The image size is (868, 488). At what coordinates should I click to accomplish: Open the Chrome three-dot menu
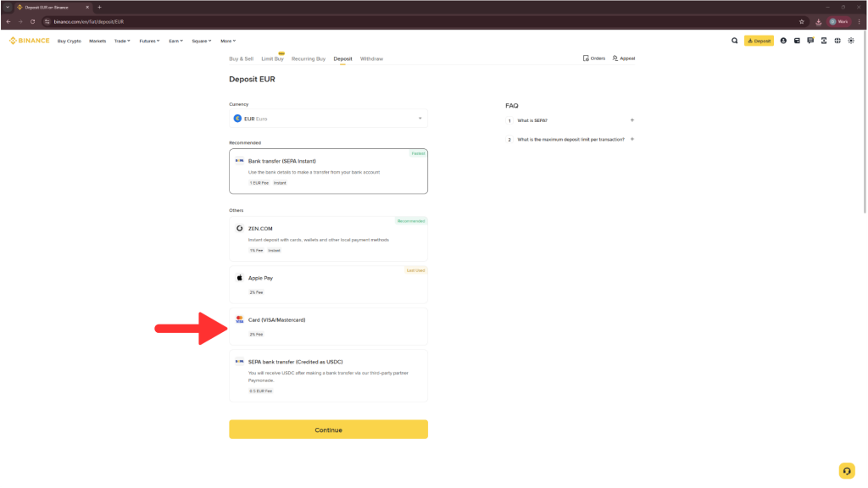(x=860, y=21)
